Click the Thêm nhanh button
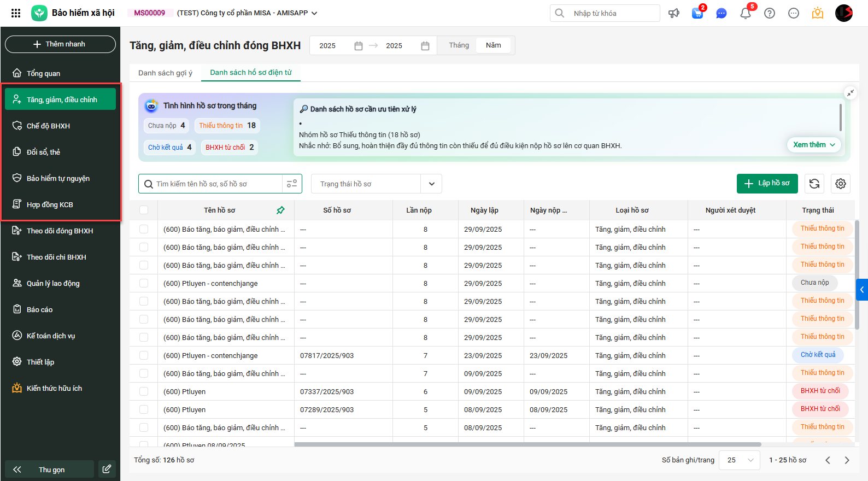Viewport: 868px width, 481px height. tap(60, 44)
